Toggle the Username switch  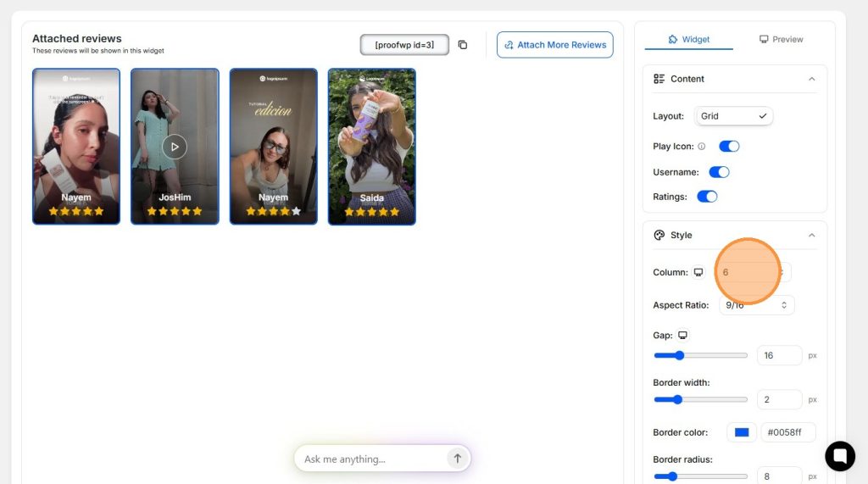pyautogui.click(x=719, y=172)
